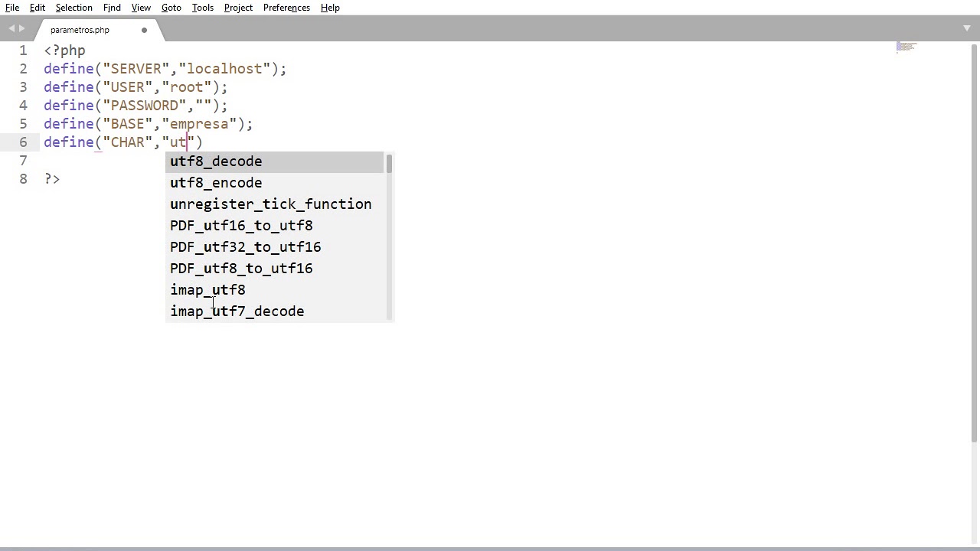Open the Preferences menu
The height and width of the screenshot is (551, 980).
286,8
